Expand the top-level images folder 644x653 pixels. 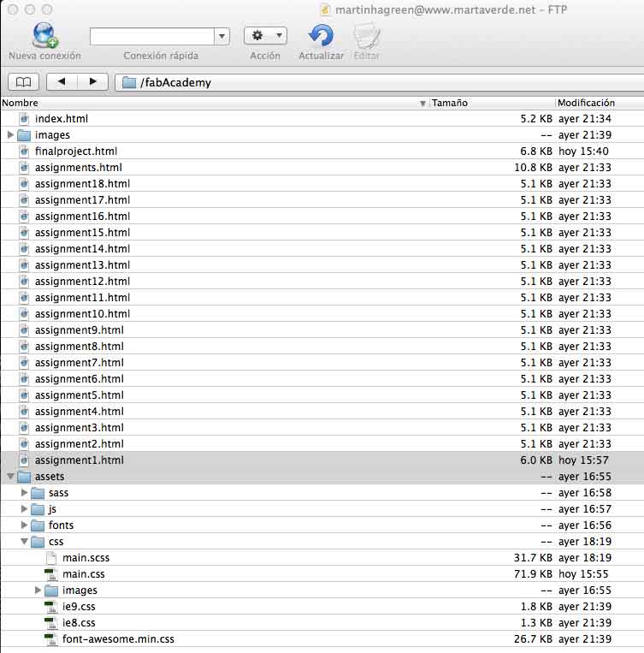(x=10, y=135)
